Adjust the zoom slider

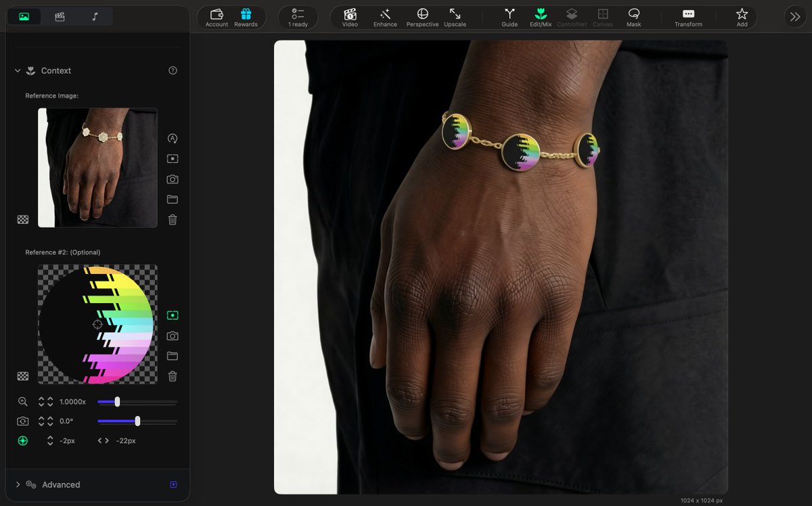(x=137, y=402)
